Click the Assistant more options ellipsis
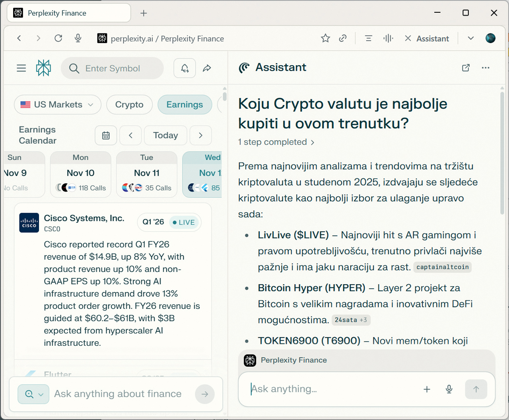The image size is (509, 420). pyautogui.click(x=485, y=68)
